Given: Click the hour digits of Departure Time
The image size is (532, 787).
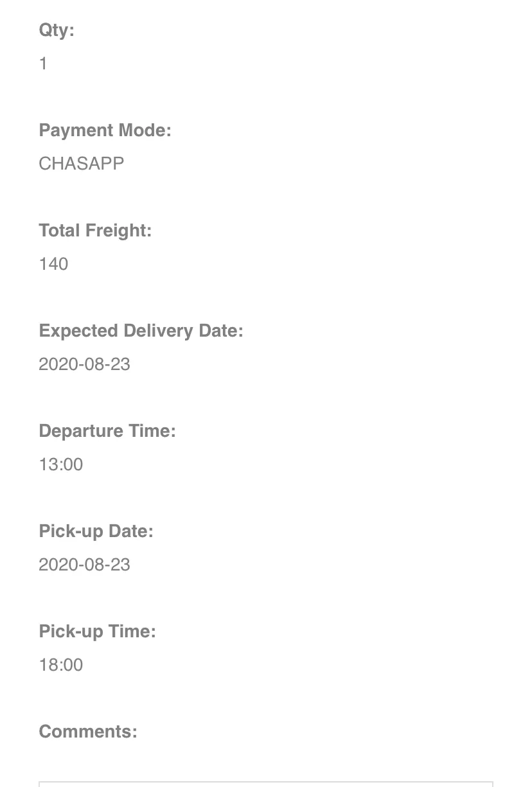Looking at the screenshot, I should pyautogui.click(x=48, y=464).
